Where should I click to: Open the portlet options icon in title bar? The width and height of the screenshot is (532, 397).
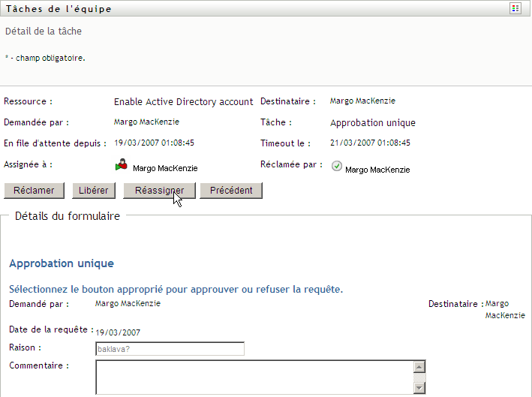(515, 8)
